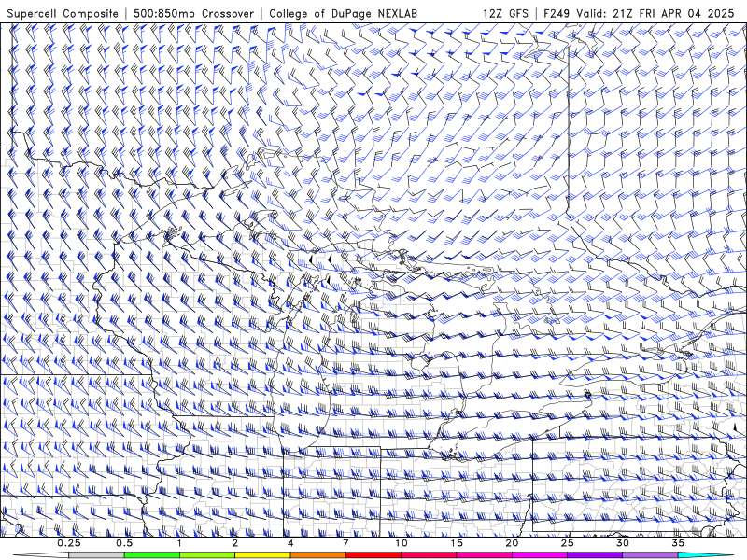
Task: Click the magenta color bar segment
Action: coord(540,555)
